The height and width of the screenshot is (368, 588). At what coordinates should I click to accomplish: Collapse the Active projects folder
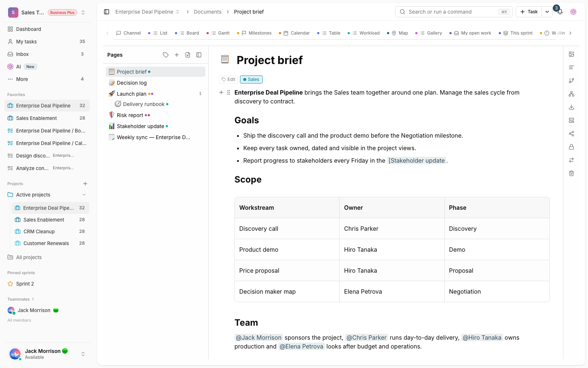[x=84, y=195]
